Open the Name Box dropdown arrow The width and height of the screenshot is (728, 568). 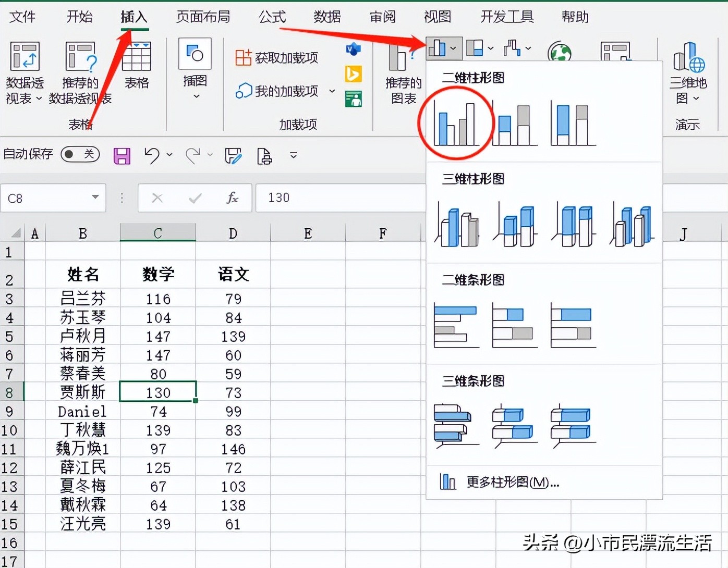[95, 197]
